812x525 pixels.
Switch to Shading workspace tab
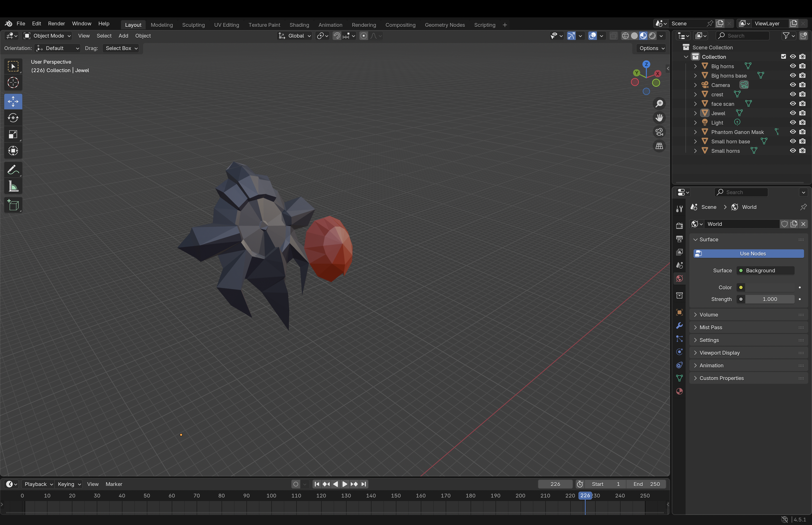(299, 25)
